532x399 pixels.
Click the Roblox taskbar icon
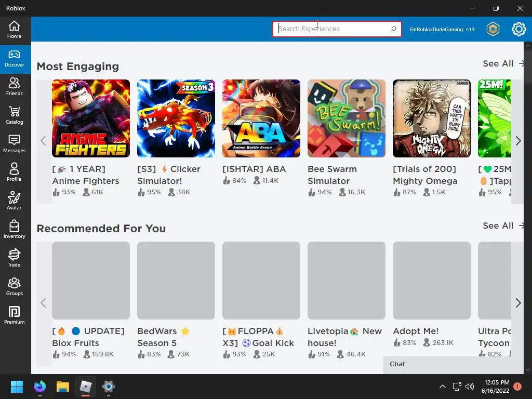click(86, 387)
